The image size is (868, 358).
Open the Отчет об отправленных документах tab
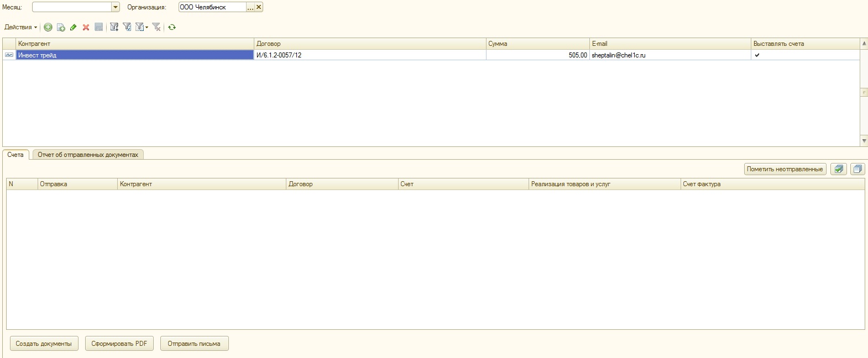[88, 155]
